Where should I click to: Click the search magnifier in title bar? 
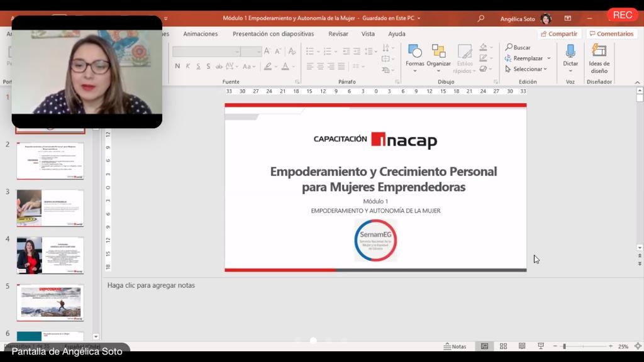click(480, 18)
